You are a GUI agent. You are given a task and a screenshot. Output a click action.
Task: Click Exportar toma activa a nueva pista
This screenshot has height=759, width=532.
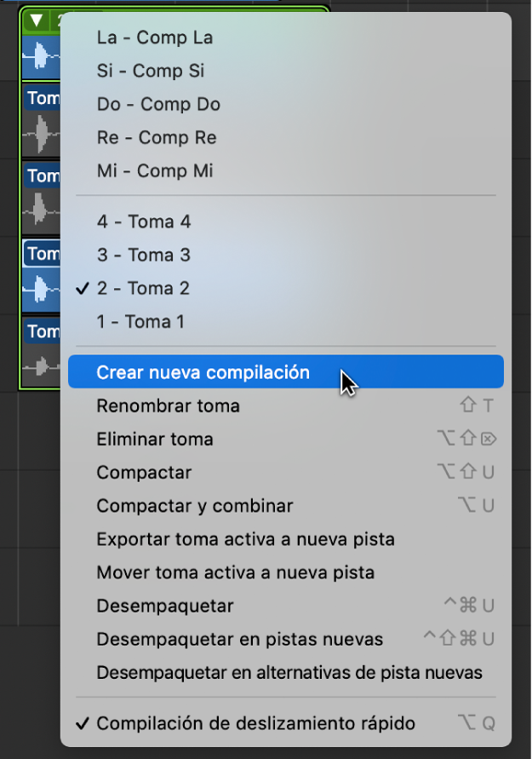(213, 540)
